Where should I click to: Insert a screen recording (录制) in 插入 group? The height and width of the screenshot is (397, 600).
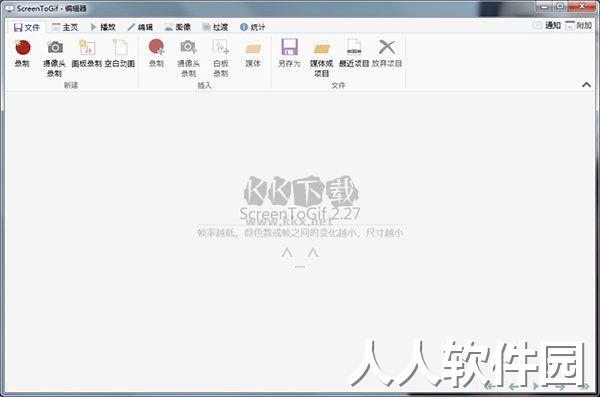point(156,53)
